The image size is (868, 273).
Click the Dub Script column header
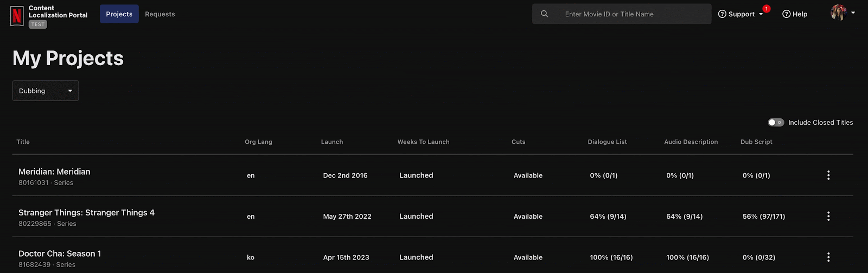pos(756,142)
